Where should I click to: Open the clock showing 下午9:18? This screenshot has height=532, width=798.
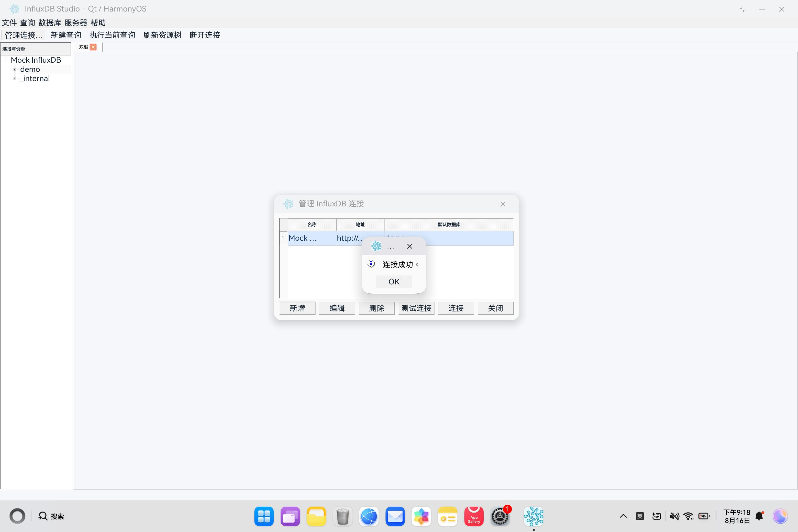tap(737, 516)
